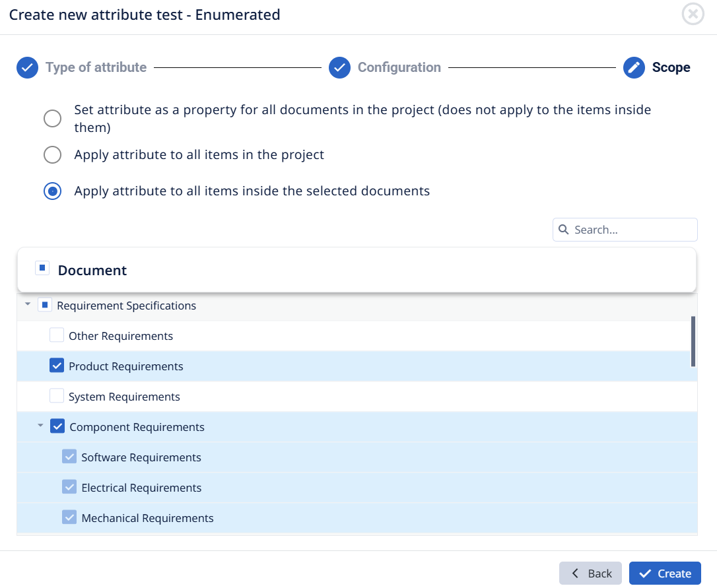Close the Create new attribute dialog

(x=693, y=14)
